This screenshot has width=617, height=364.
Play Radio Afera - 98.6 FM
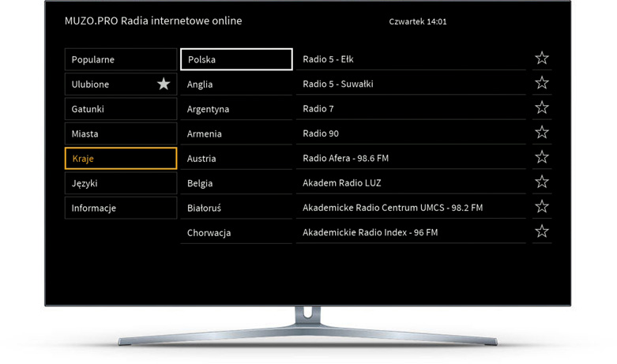coord(410,158)
